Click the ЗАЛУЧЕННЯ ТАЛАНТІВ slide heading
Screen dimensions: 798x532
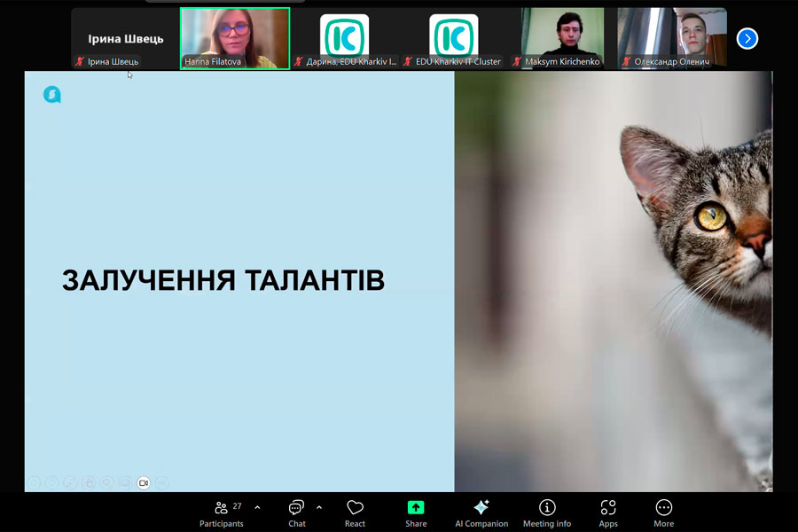(223, 280)
